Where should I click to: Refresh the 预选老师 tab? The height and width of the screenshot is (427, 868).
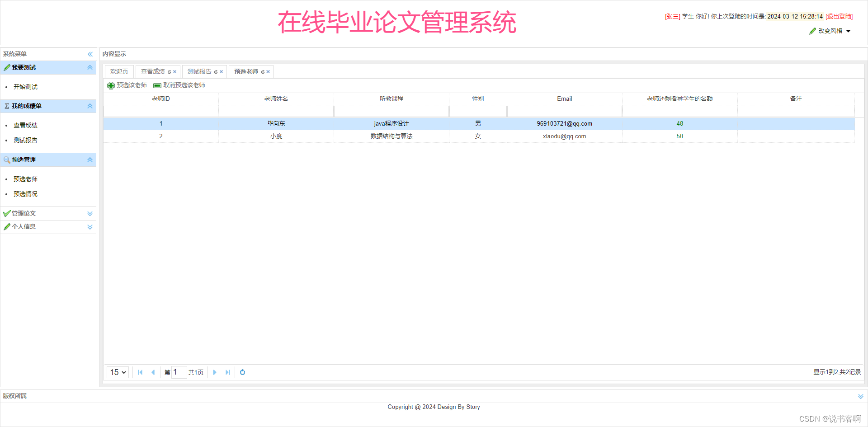click(x=263, y=72)
